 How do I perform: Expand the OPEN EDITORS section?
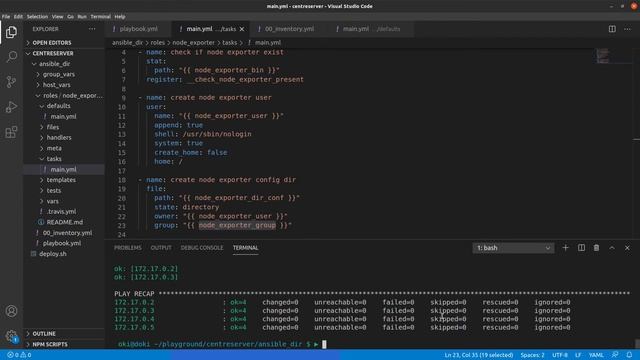(x=52, y=42)
